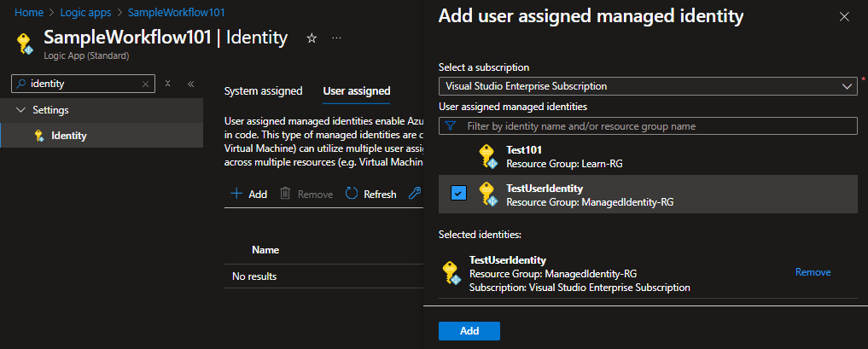The height and width of the screenshot is (349, 868).
Task: Click the X button beside the menu search box
Action: pyautogui.click(x=168, y=84)
